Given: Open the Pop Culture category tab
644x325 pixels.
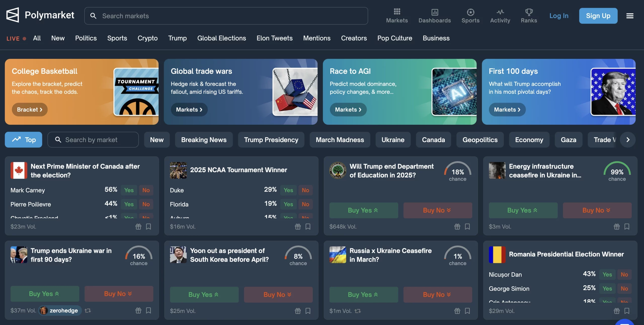Looking at the screenshot, I should click(x=395, y=38).
